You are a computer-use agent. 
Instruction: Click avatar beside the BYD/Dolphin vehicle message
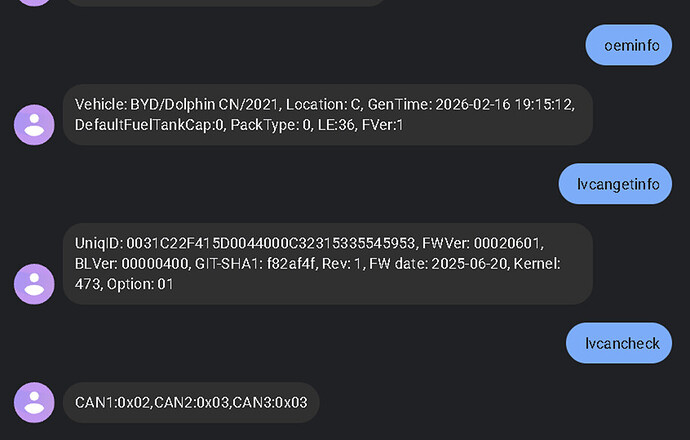[34, 124]
